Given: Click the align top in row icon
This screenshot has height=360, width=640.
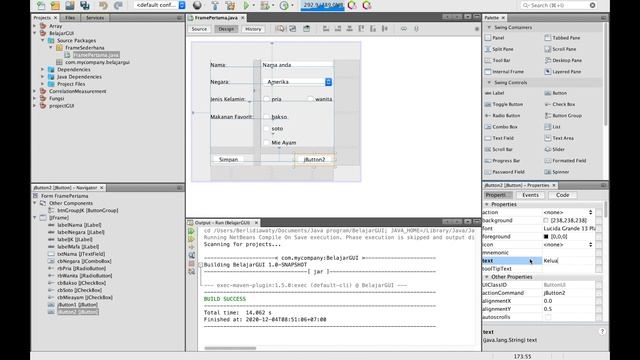Looking at the screenshot, I should coord(361,29).
